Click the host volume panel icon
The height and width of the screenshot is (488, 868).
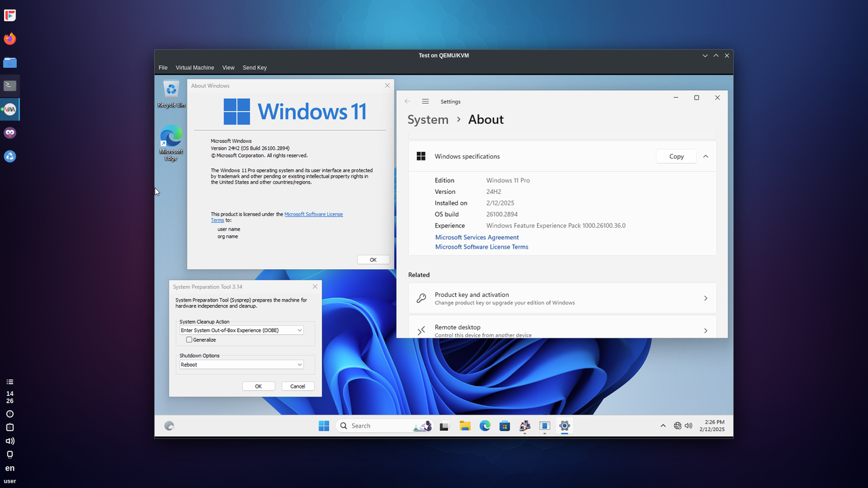[9, 441]
